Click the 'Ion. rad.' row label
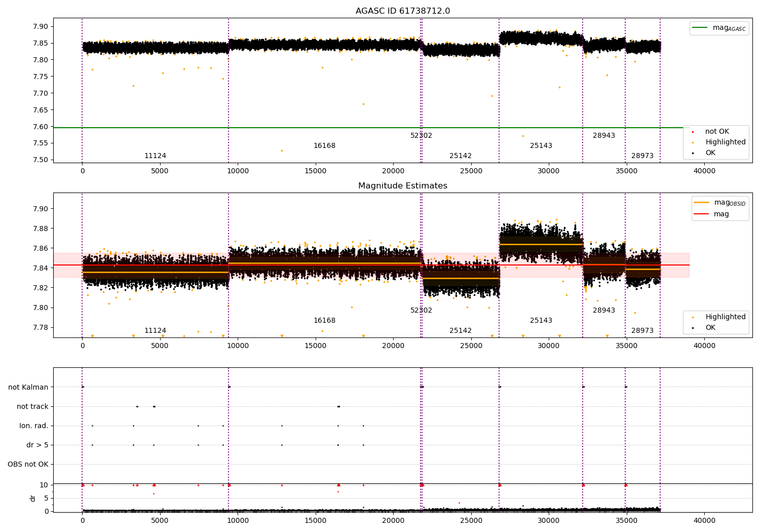This screenshot has height=532, width=760. [x=34, y=426]
